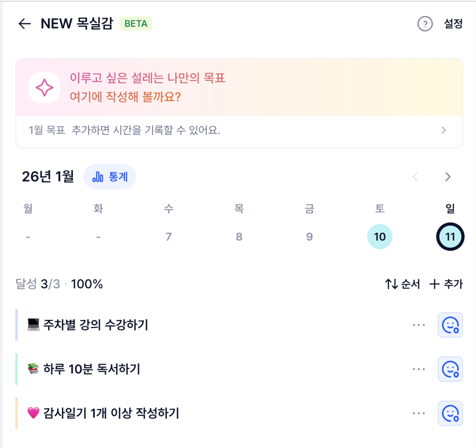Go to previous week with left chevron

click(x=415, y=177)
